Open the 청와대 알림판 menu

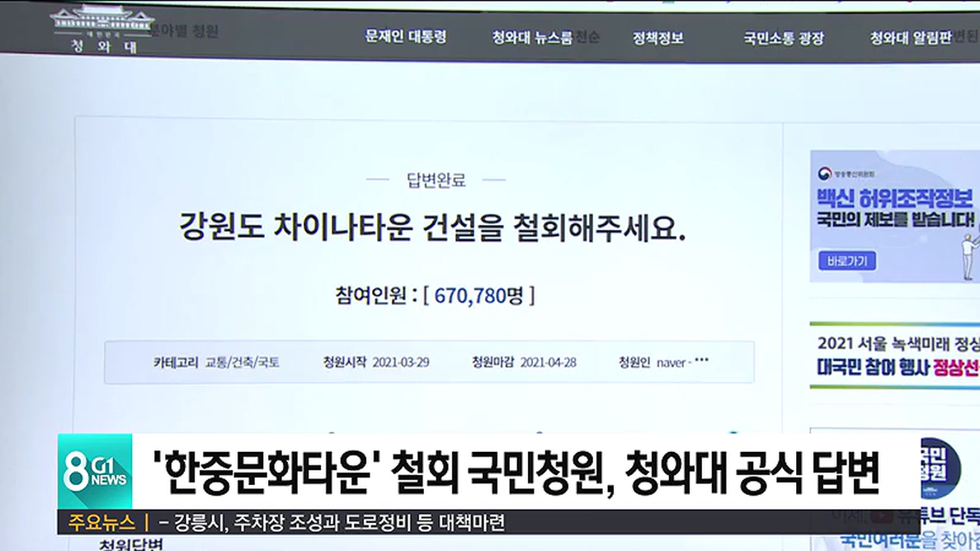click(910, 38)
